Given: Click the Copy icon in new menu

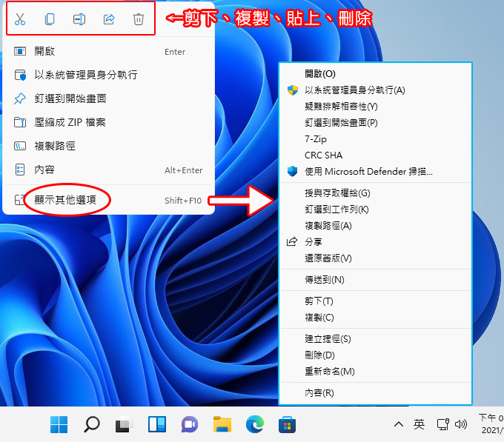Looking at the screenshot, I should (x=50, y=19).
